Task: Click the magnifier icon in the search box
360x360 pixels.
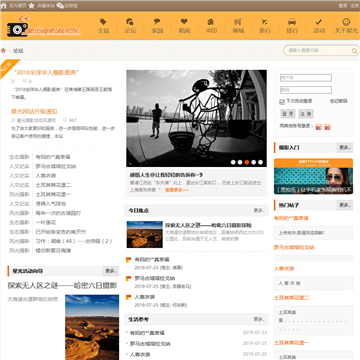Action: click(x=354, y=51)
